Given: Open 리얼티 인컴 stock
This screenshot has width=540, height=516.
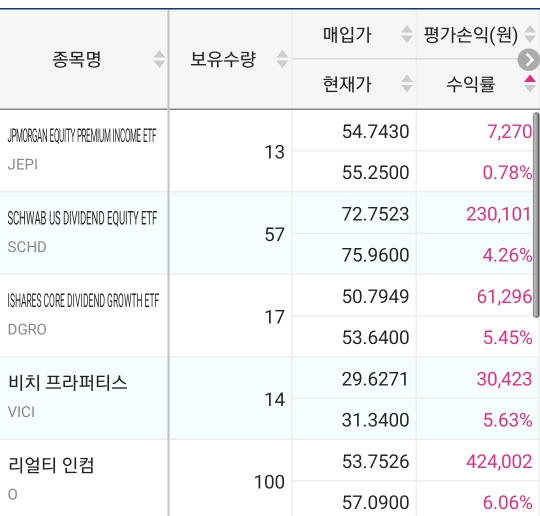Looking at the screenshot, I should click(x=51, y=465).
